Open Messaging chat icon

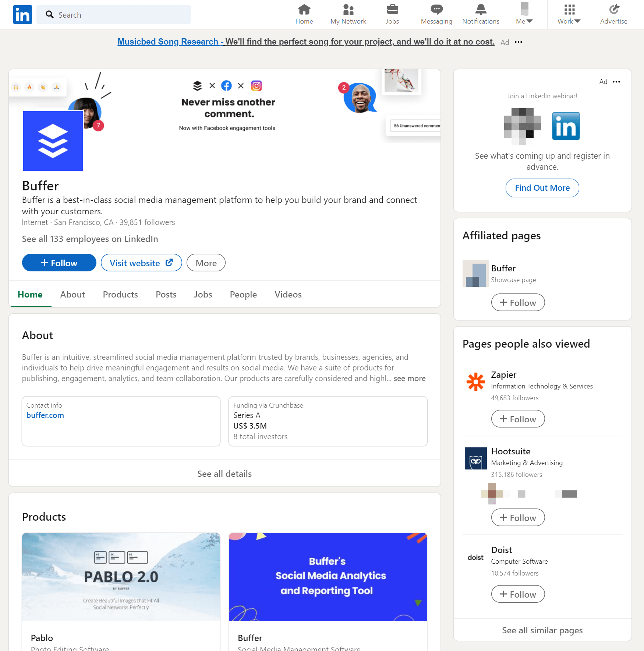(436, 14)
